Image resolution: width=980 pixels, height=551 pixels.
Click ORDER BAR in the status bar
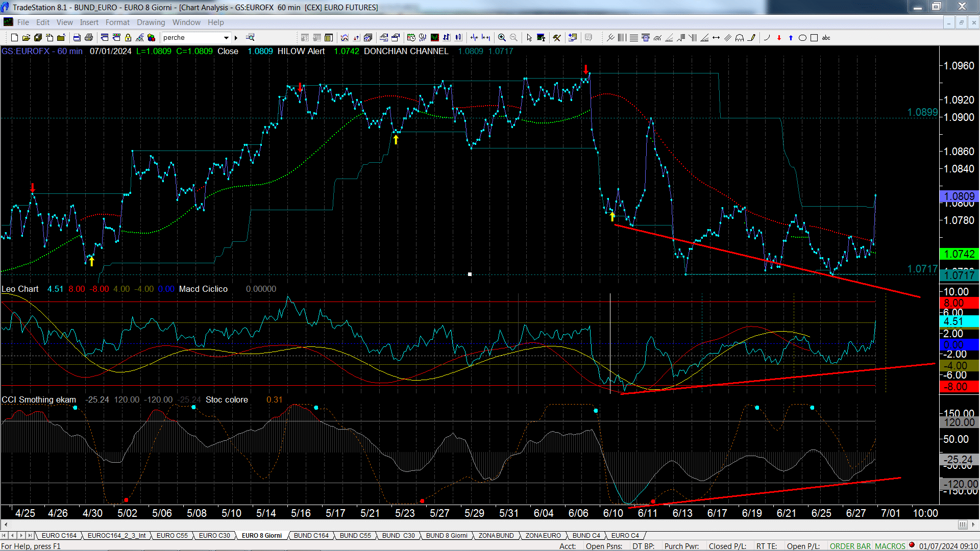(850, 546)
